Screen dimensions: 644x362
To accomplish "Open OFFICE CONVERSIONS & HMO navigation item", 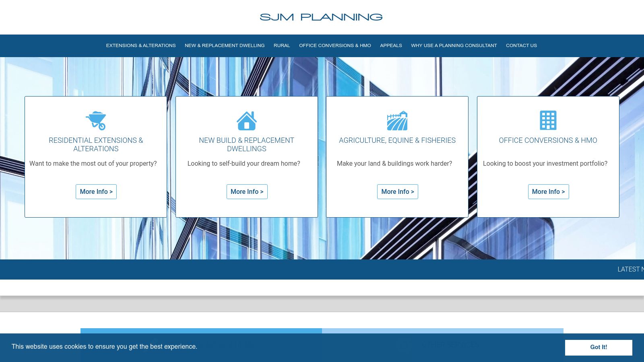I will [335, 45].
